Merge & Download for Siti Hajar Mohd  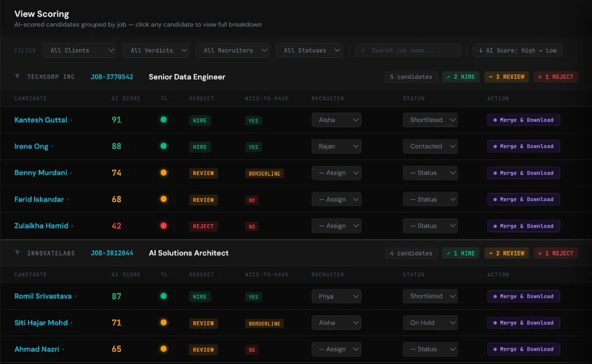point(523,323)
